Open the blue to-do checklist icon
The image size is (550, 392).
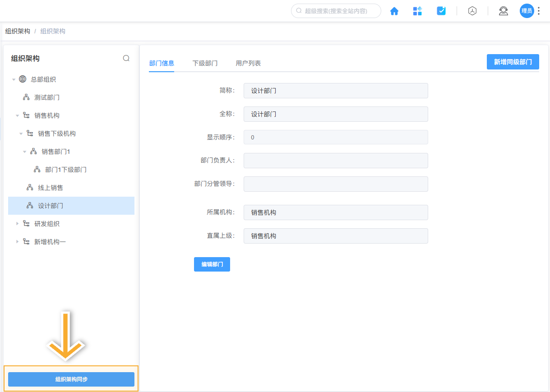[441, 10]
